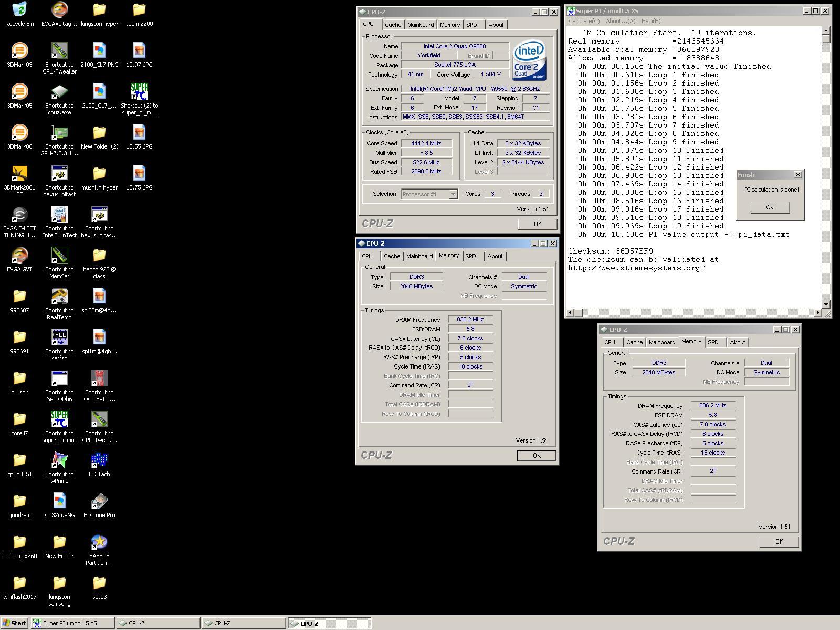Viewport: 840px width, 630px height.
Task: Select CPU tab in middle CPU-Z window
Action: pyautogui.click(x=367, y=256)
